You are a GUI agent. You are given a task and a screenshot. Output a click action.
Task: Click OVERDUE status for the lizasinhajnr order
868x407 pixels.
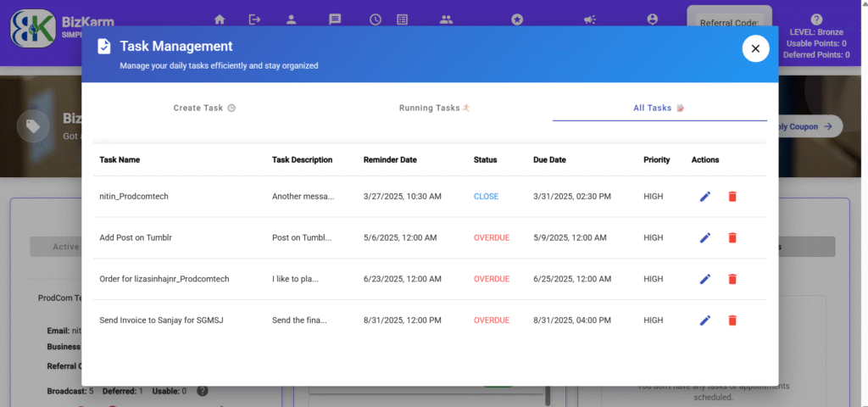point(492,279)
